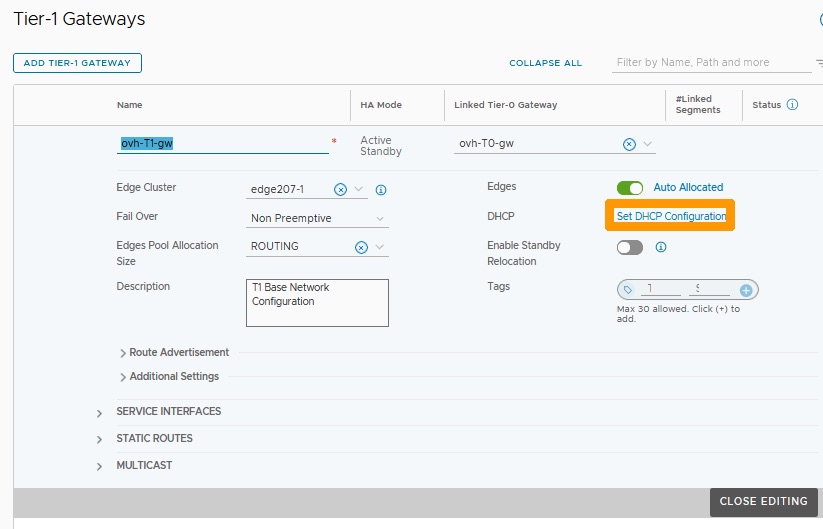This screenshot has height=529, width=823.
Task: Click the Filter by Name search field
Action: (711, 62)
